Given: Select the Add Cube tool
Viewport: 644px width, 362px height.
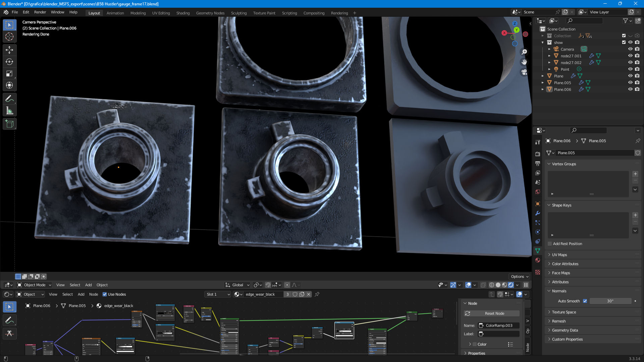Looking at the screenshot, I should point(9,124).
